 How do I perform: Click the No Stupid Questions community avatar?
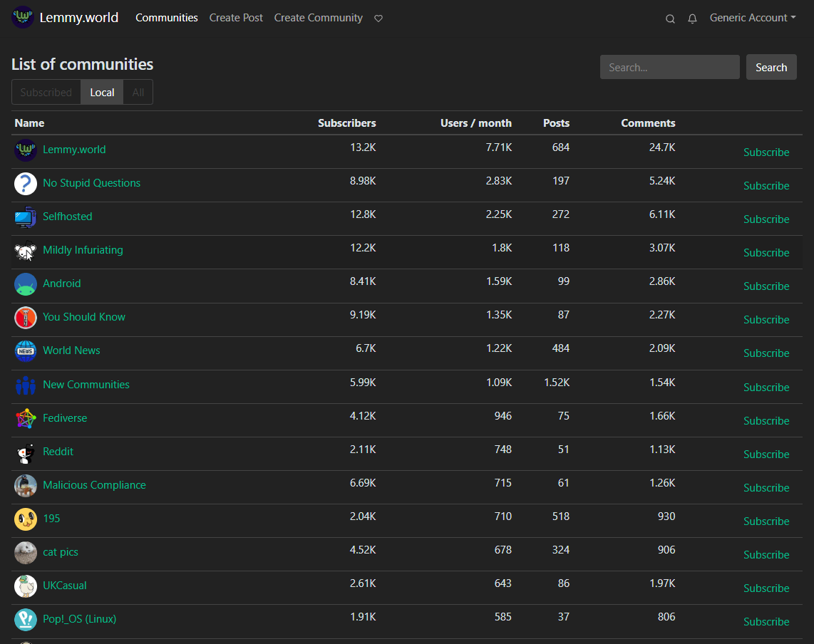click(26, 183)
